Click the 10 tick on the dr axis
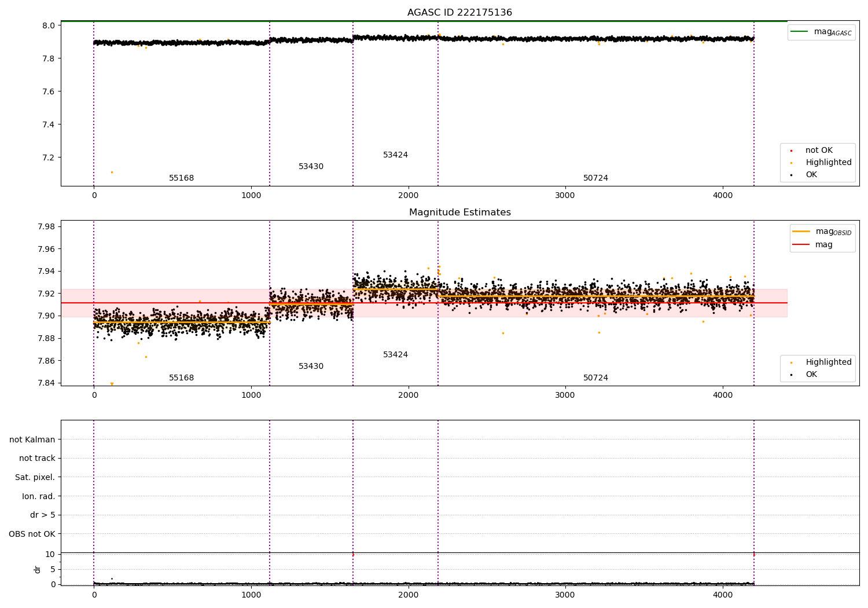Viewport: 868px width, 608px height. [x=50, y=554]
